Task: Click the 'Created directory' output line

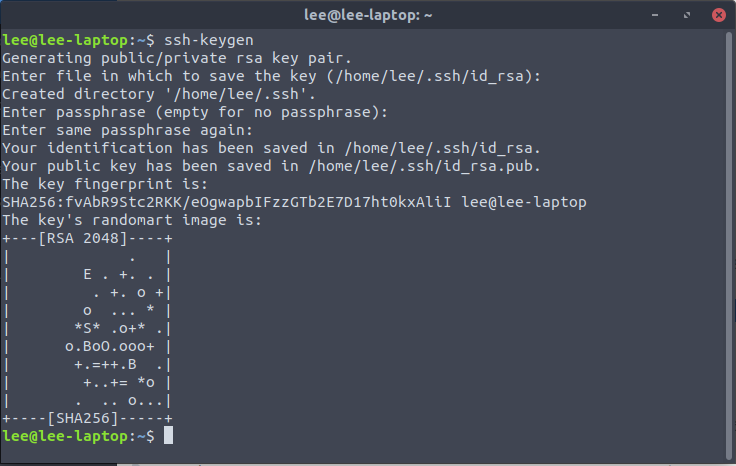Action: coord(159,94)
